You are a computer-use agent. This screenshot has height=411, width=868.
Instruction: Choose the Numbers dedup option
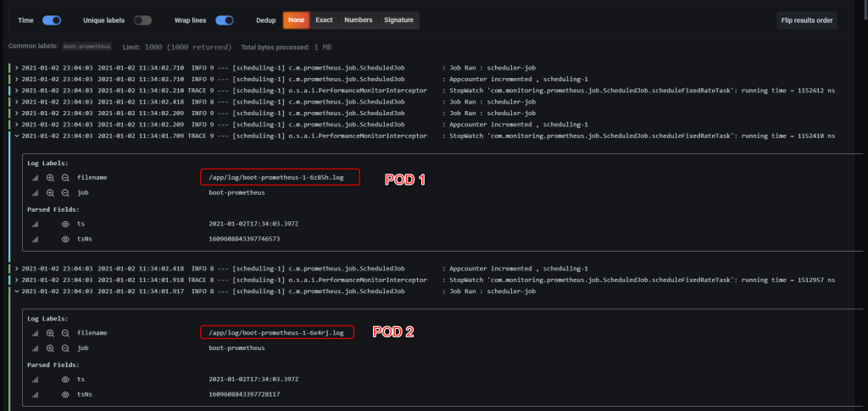(x=358, y=19)
